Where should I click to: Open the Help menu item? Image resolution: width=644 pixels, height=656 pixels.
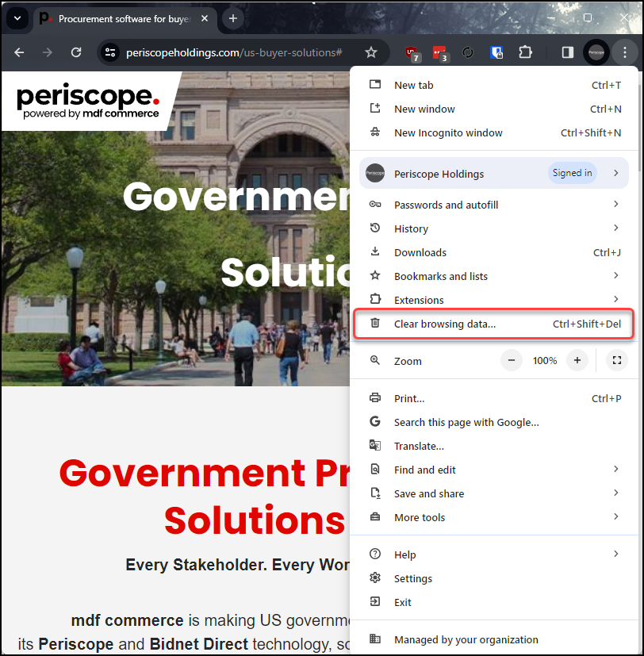(494, 554)
